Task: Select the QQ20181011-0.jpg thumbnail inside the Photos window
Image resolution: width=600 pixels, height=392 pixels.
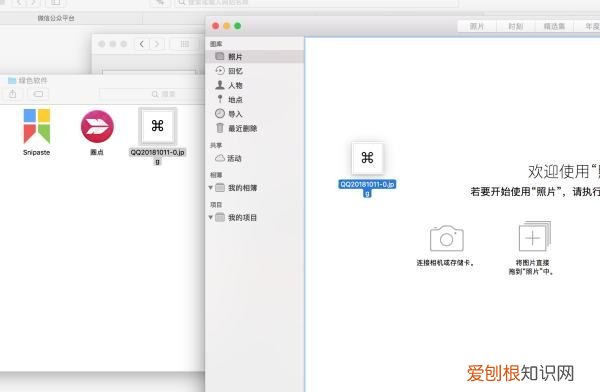Action: [x=367, y=158]
